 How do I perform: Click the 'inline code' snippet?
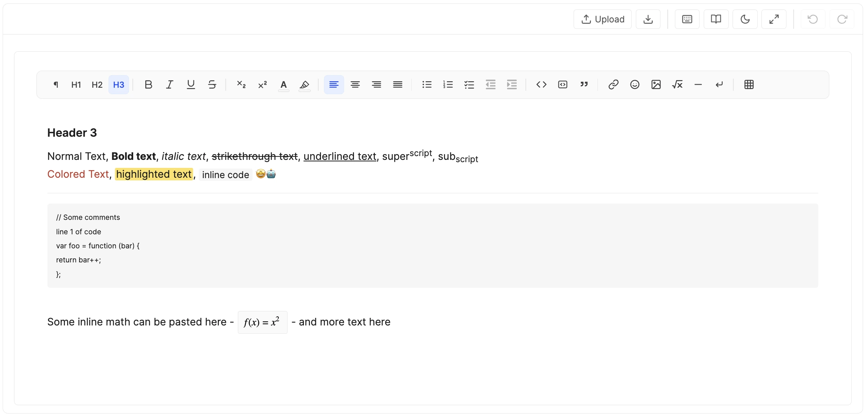(x=226, y=175)
